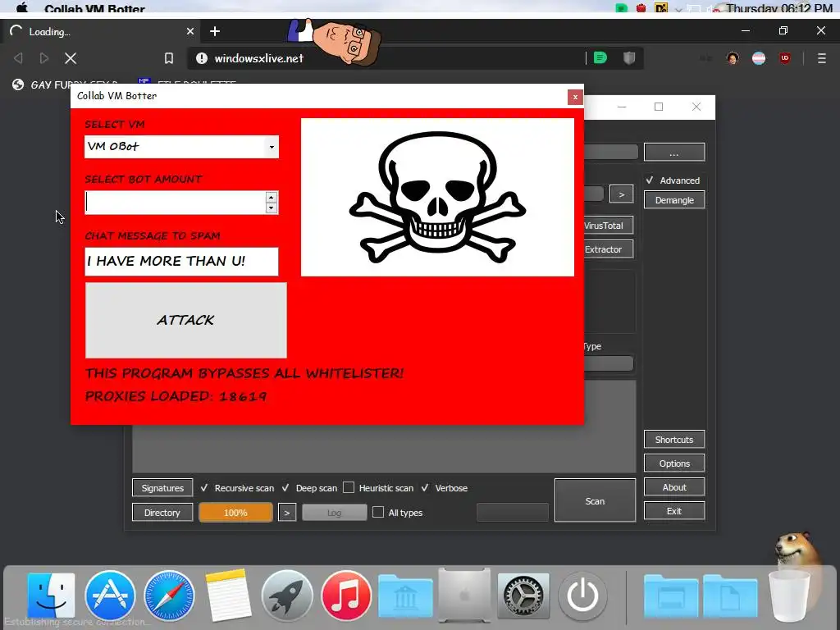Screen dimensions: 840x630
Task: Launch the Music app from dock
Action: click(x=346, y=596)
